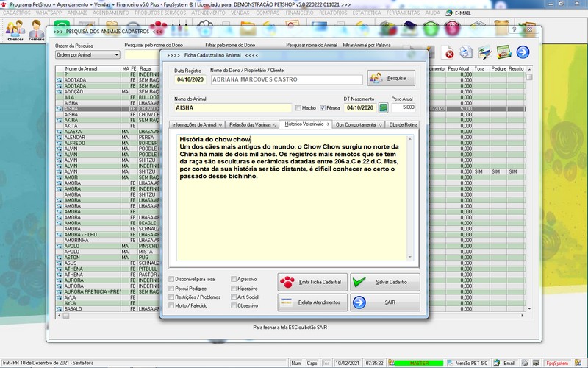Click the key icon beside MASTER in status bar

point(392,363)
